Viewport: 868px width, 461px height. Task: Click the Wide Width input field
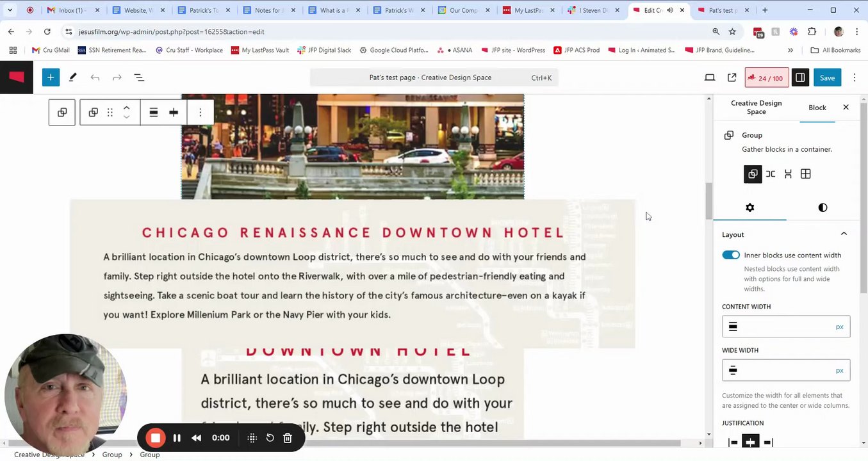785,371
